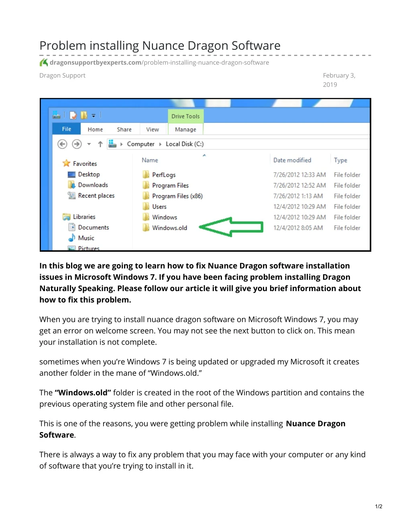
Task: Click the Program Files folder icon
Action: pyautogui.click(x=146, y=185)
